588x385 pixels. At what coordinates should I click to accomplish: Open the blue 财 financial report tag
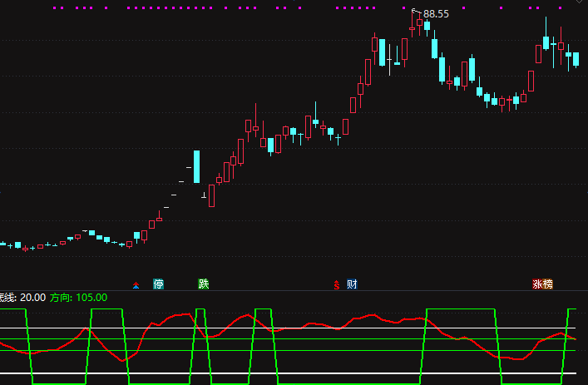(352, 284)
